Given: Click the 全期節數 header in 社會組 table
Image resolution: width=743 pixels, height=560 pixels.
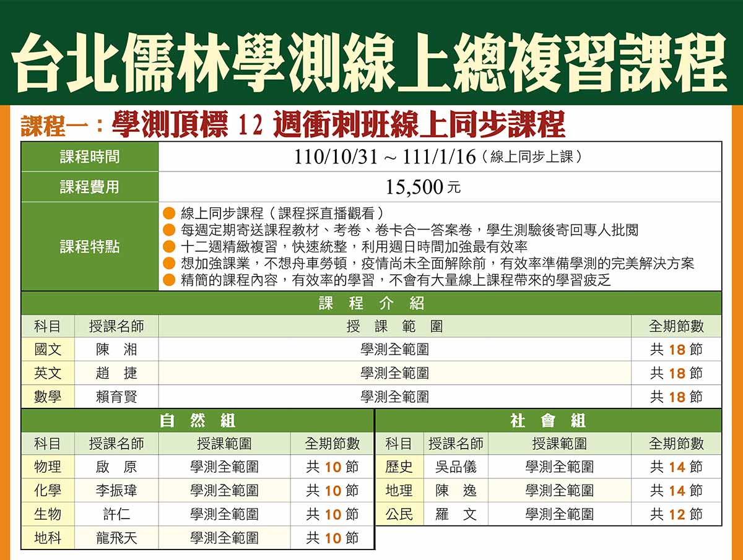Looking at the screenshot, I should (677, 443).
